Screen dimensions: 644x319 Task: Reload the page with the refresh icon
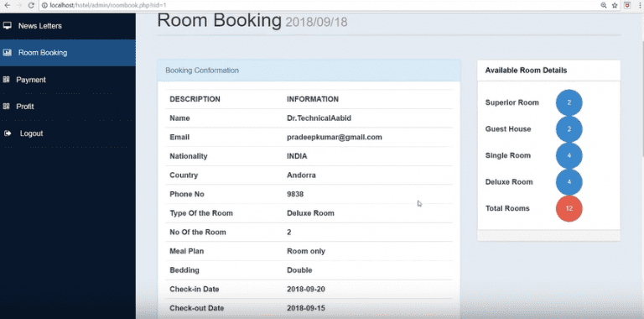click(31, 5)
